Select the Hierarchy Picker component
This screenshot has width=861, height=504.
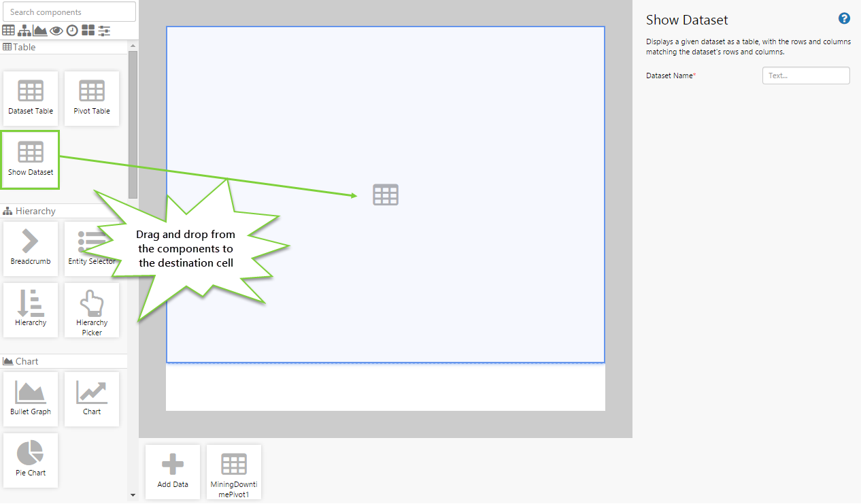tap(92, 310)
